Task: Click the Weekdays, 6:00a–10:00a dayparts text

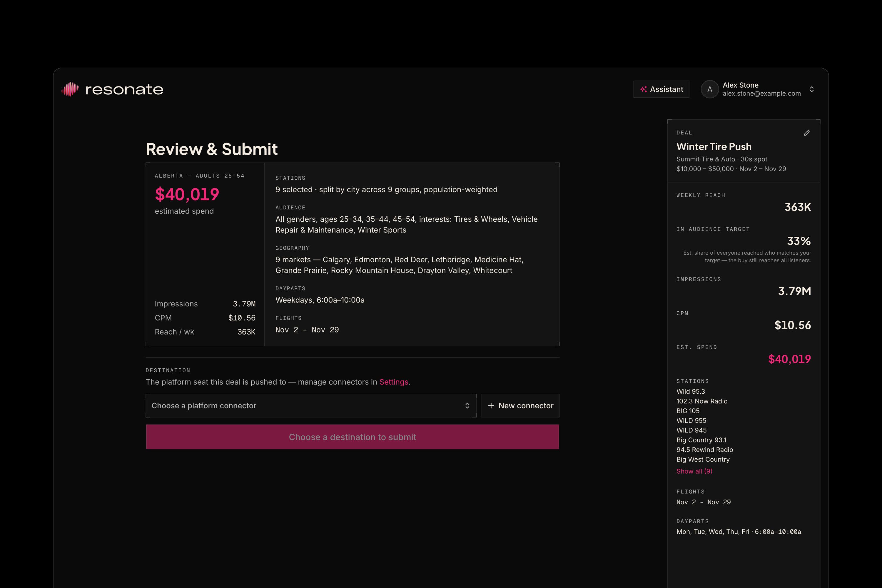Action: coord(320,300)
